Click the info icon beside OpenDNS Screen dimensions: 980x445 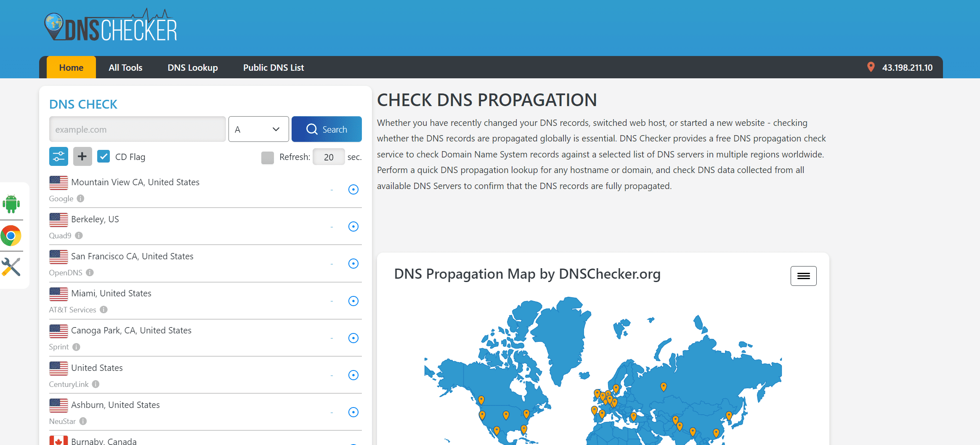click(x=90, y=272)
